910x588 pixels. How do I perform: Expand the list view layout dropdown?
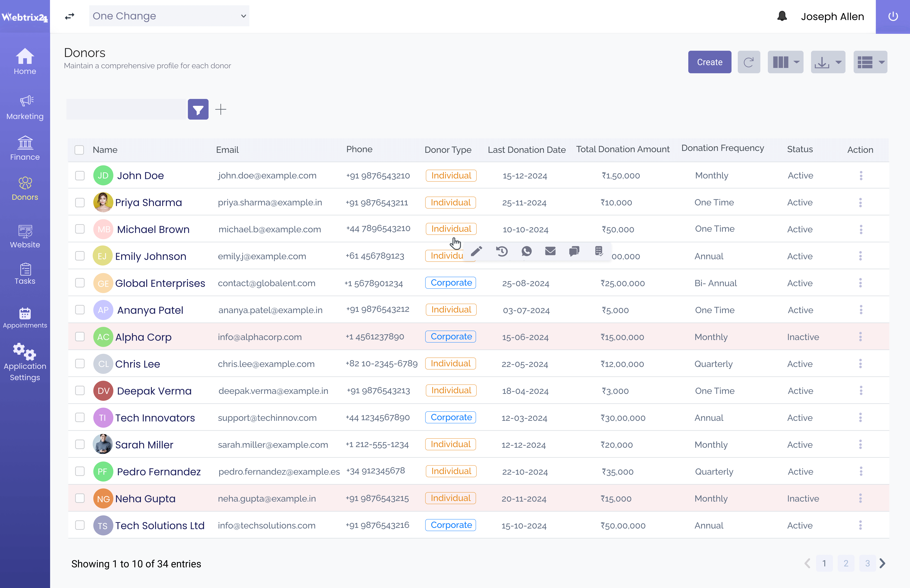tap(870, 62)
